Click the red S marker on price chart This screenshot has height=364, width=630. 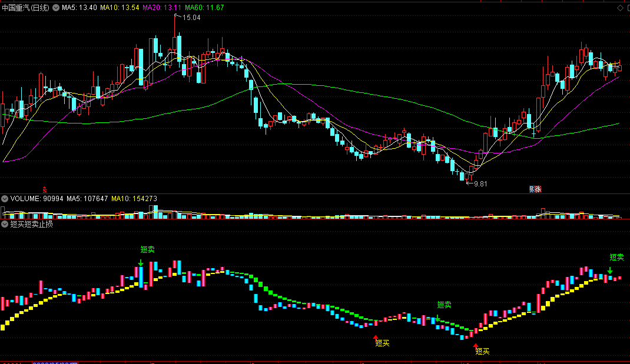tap(45, 190)
